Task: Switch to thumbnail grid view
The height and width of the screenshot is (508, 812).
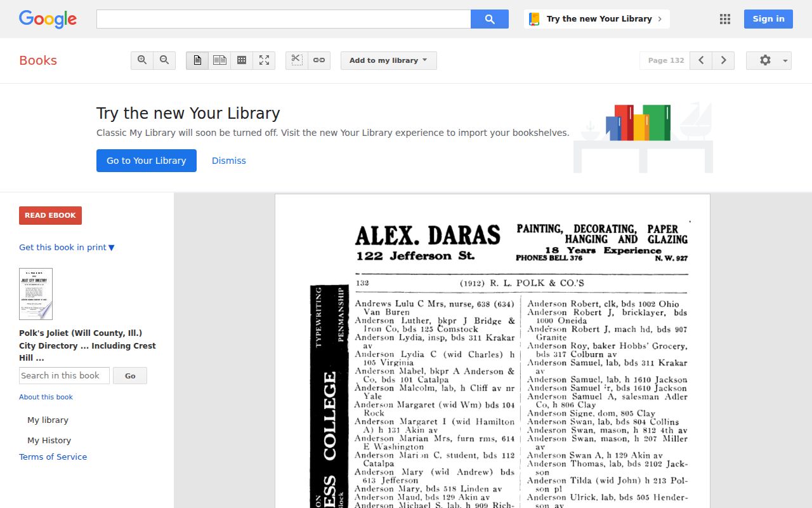Action: coord(242,60)
